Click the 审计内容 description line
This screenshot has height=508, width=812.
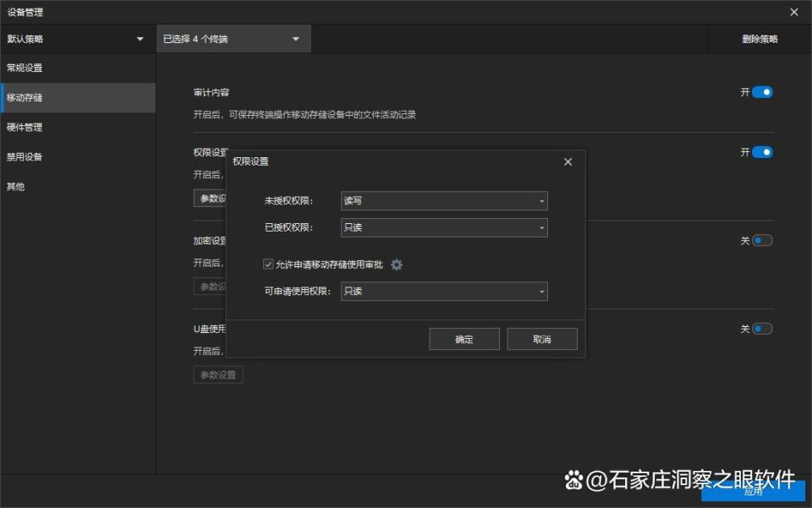(x=304, y=115)
